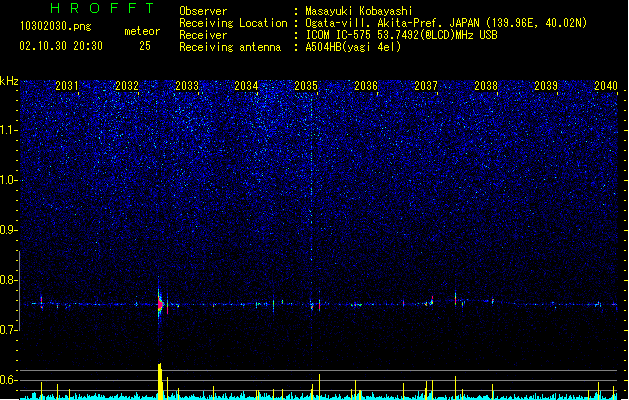Select the meteor count value 25
The width and height of the screenshot is (629, 400).
[x=145, y=46]
